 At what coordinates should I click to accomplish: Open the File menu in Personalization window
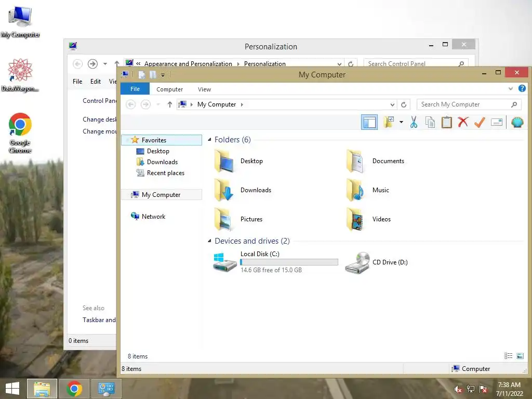[77, 82]
